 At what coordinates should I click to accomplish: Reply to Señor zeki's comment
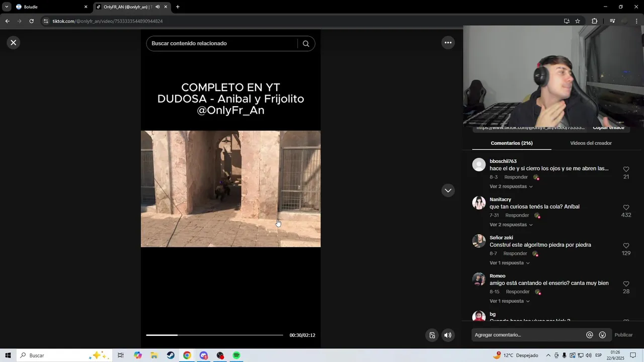[515, 253]
